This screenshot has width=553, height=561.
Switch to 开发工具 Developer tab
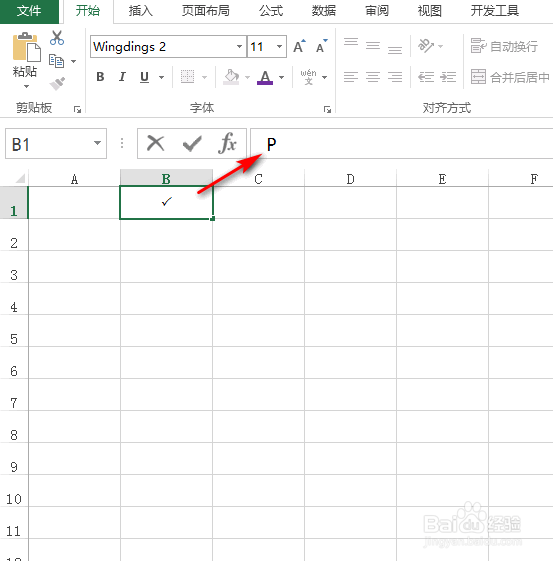tap(495, 11)
